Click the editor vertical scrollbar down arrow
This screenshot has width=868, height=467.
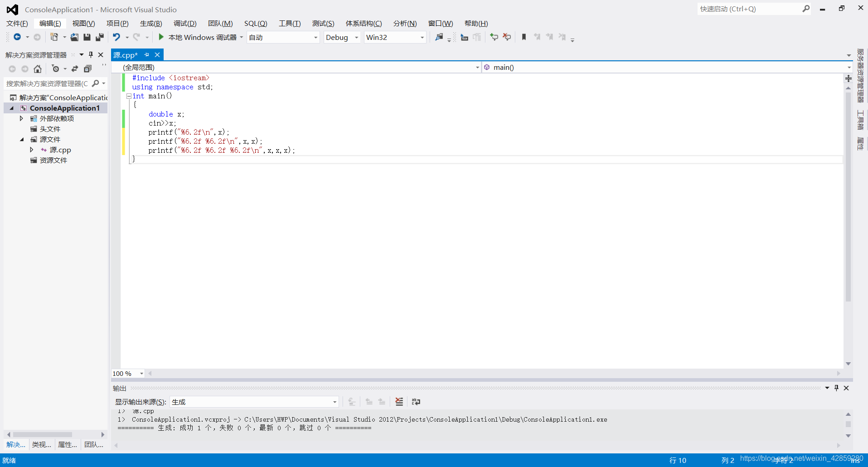click(848, 364)
